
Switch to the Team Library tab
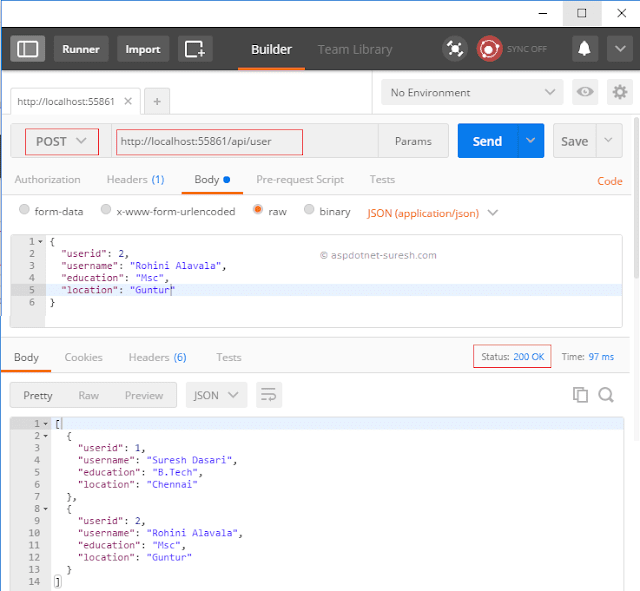click(355, 49)
